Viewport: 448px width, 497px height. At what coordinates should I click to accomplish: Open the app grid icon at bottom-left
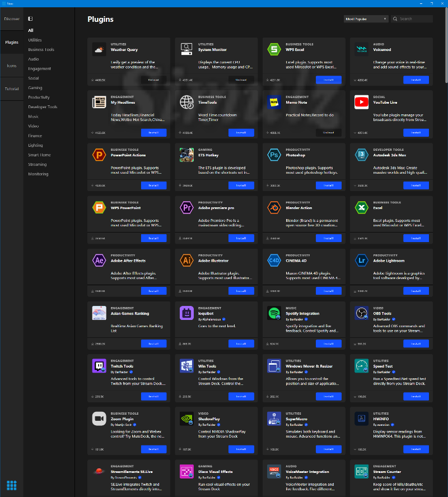tap(12, 485)
